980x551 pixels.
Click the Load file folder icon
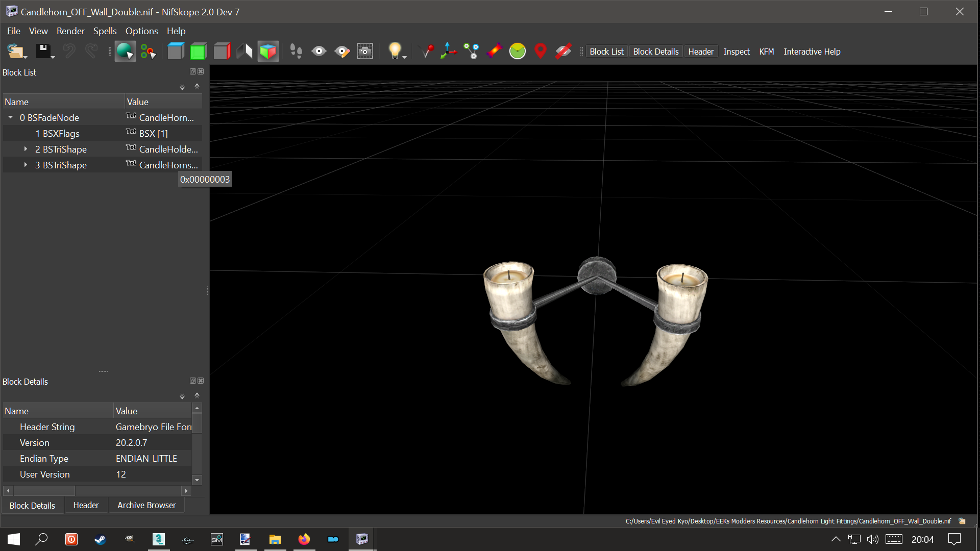[x=15, y=51]
